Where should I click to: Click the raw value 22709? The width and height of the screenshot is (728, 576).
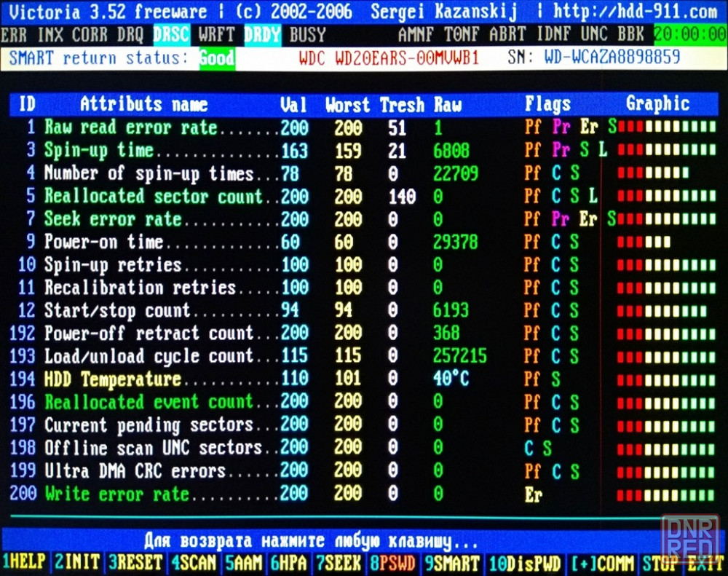click(456, 173)
